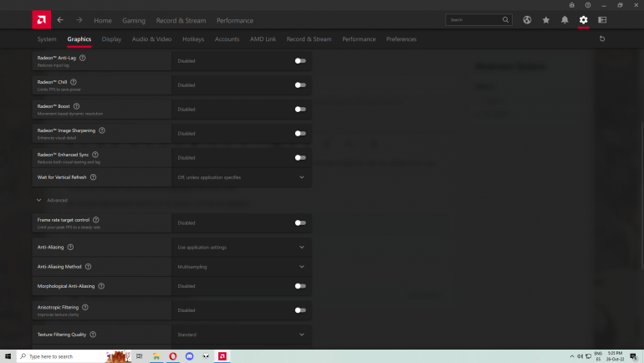Show help for Texture Filtering Quality

[93, 335]
